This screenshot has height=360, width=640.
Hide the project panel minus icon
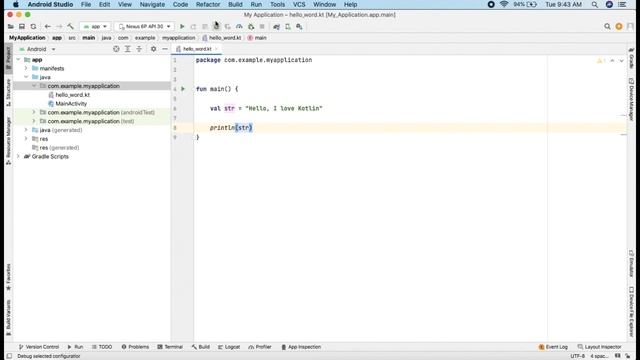[165, 49]
